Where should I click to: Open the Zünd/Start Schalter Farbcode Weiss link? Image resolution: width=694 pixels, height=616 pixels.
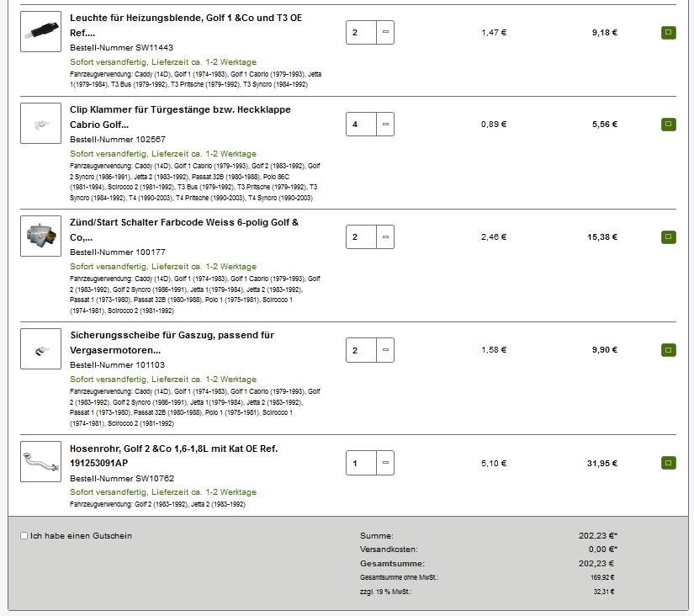pyautogui.click(x=183, y=229)
